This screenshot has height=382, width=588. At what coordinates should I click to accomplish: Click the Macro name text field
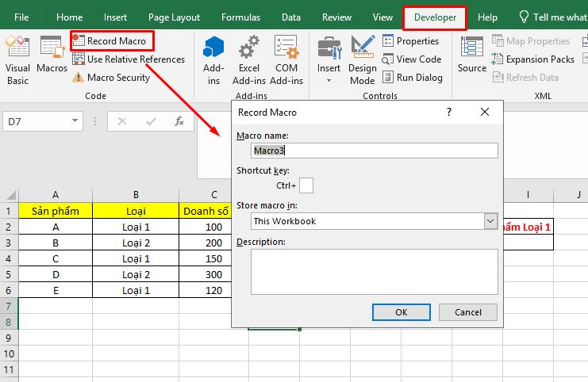click(374, 151)
